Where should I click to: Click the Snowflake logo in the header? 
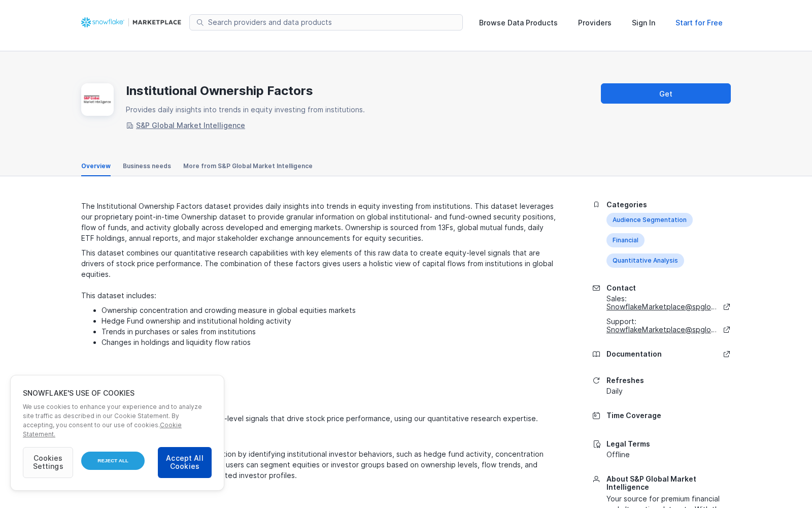pyautogui.click(x=103, y=22)
